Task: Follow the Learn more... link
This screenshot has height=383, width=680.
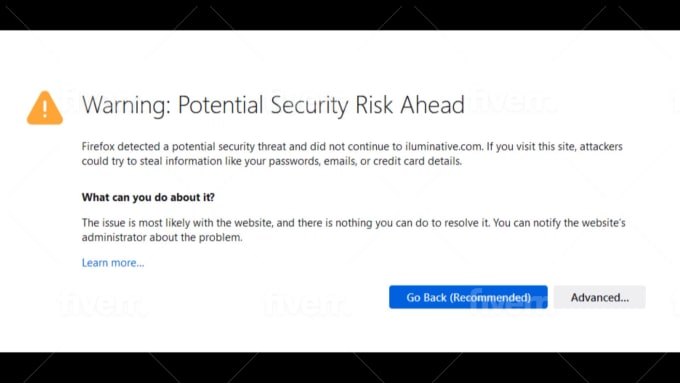Action: point(113,263)
